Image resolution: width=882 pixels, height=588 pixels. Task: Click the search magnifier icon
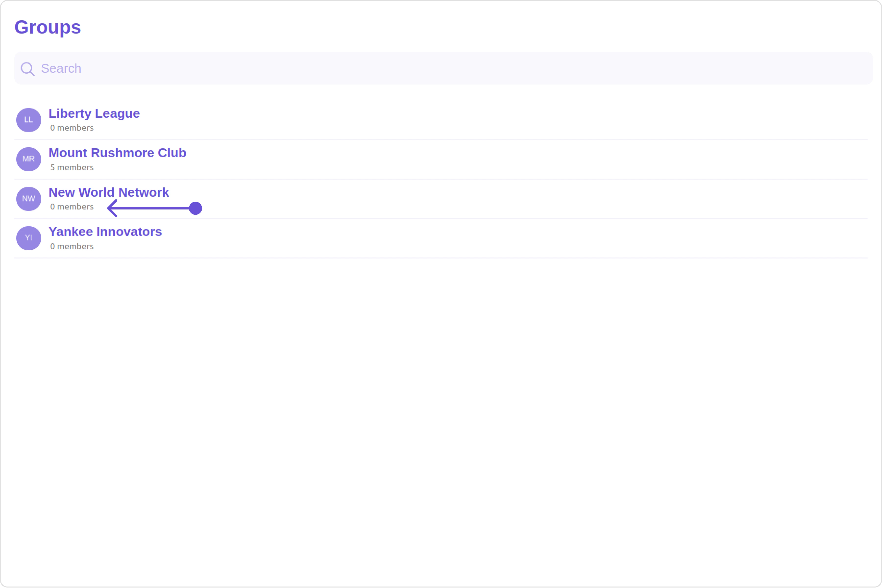[x=27, y=69]
